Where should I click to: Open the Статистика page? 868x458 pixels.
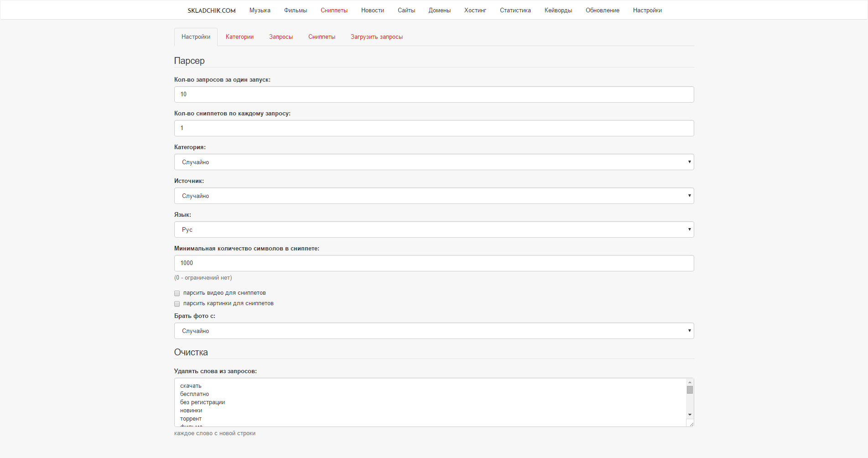click(515, 10)
